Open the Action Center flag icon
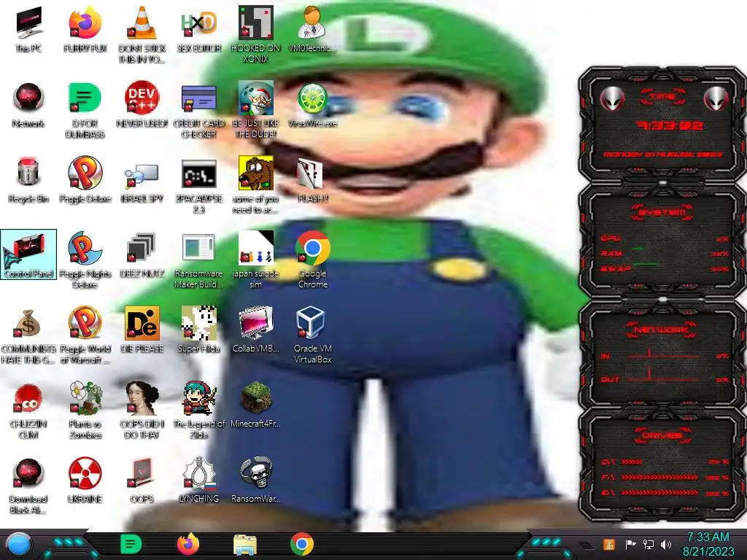 [x=630, y=544]
